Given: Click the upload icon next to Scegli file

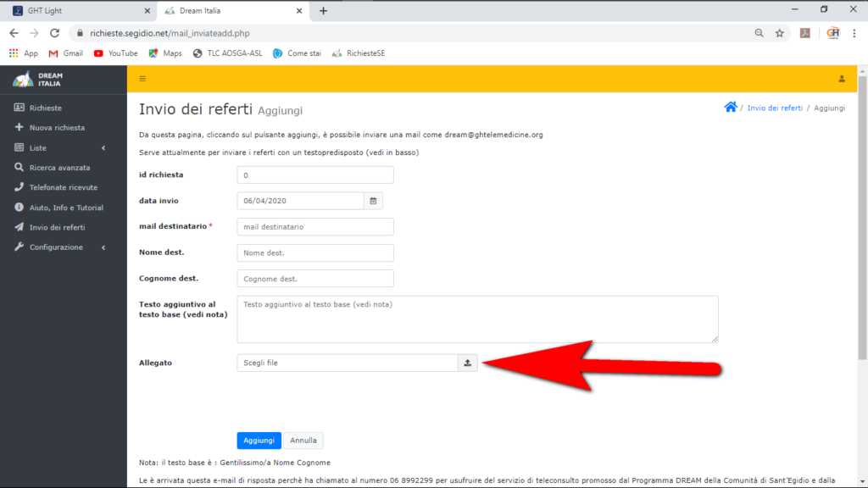Looking at the screenshot, I should pyautogui.click(x=467, y=363).
